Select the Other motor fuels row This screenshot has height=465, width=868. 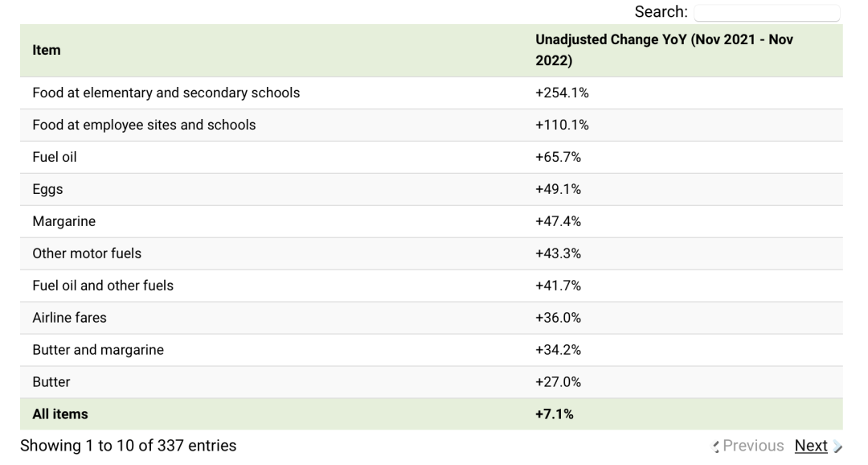[x=87, y=253]
